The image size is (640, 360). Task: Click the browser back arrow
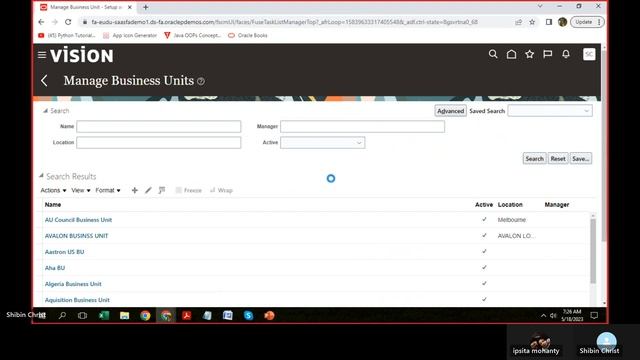(41, 22)
